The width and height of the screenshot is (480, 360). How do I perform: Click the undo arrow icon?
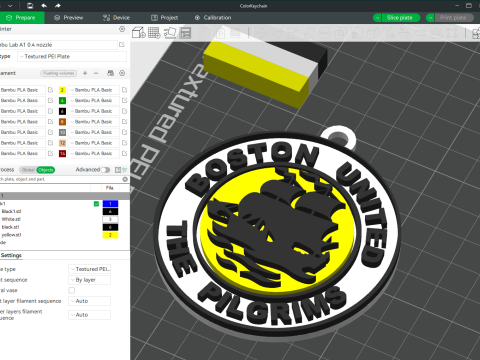click(44, 6)
